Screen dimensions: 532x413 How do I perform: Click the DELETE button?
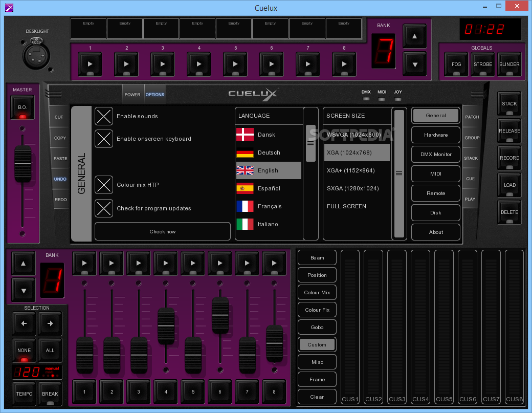(x=509, y=212)
